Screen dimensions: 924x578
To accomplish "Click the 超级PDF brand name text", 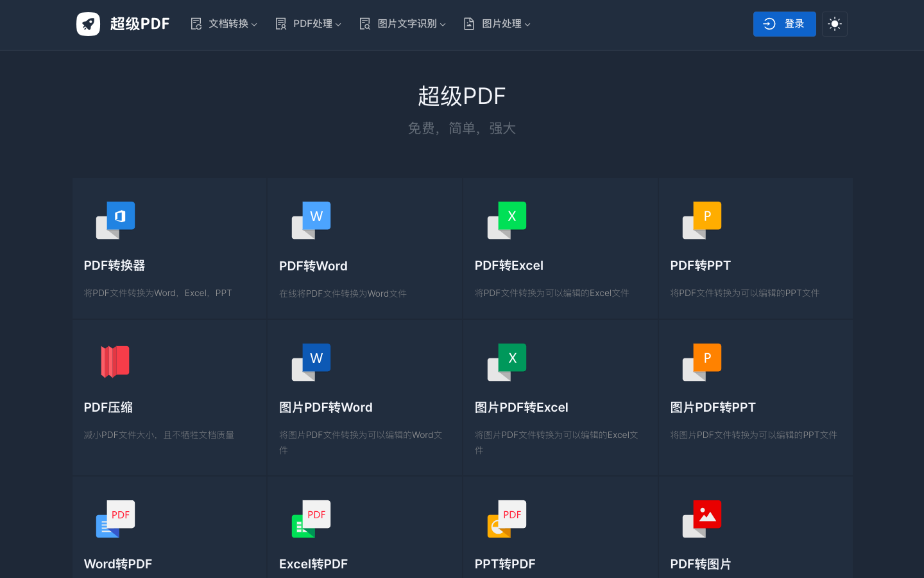I will point(140,24).
